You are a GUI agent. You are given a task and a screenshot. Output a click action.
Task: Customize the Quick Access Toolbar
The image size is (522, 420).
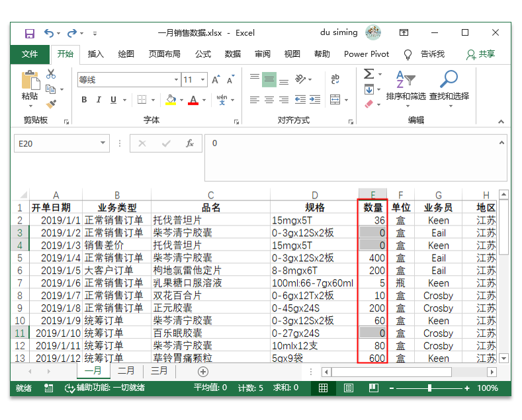coord(95,33)
